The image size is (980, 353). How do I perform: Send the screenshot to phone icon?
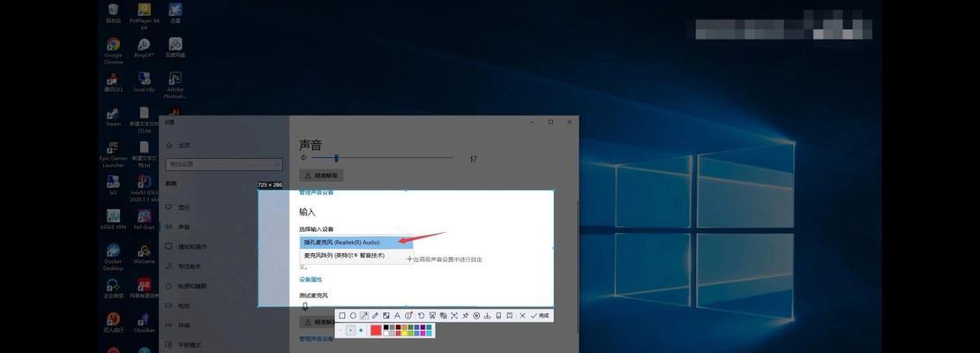click(498, 316)
